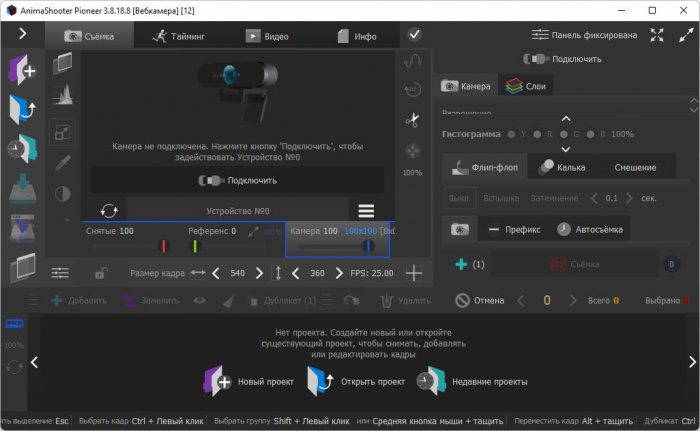Select the B histogram radio button

click(591, 134)
